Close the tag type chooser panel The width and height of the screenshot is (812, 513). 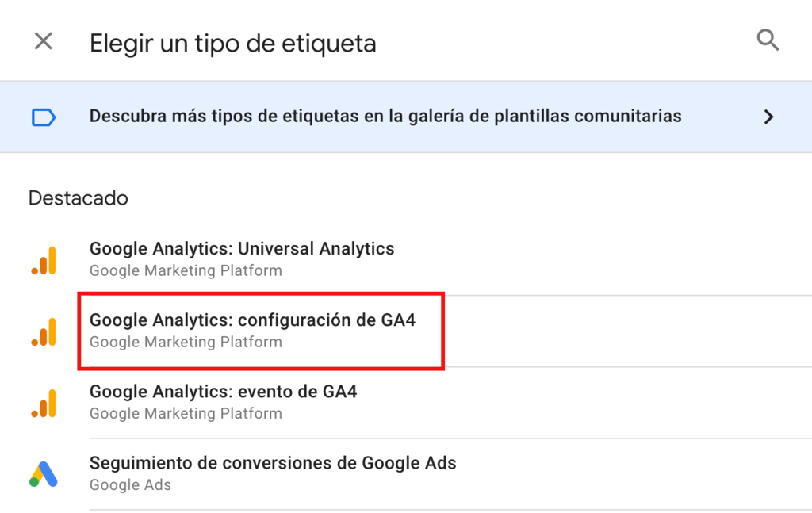[x=44, y=41]
